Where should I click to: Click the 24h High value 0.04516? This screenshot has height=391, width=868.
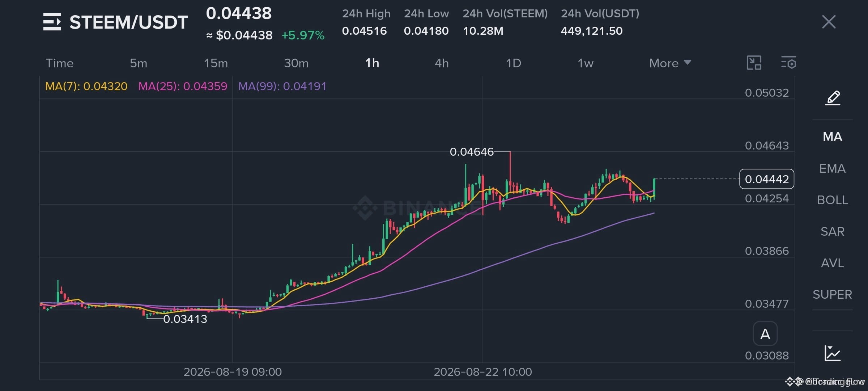(x=364, y=31)
